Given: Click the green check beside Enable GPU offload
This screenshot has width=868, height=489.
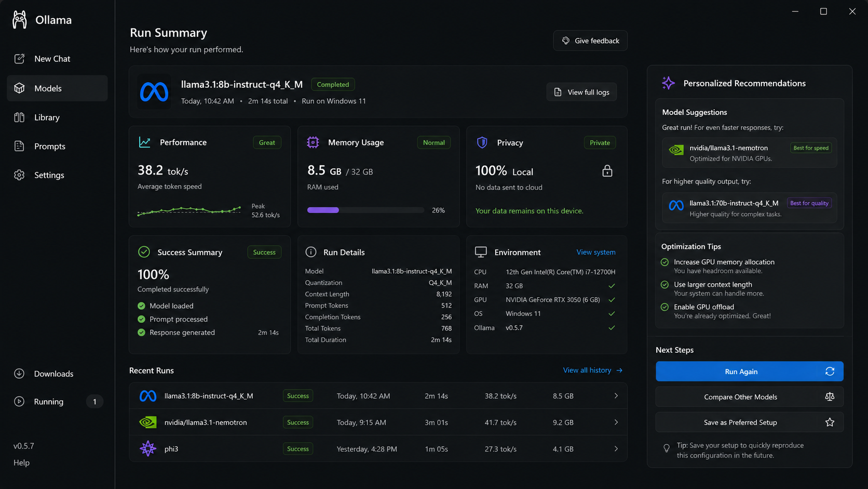Looking at the screenshot, I should [664, 307].
